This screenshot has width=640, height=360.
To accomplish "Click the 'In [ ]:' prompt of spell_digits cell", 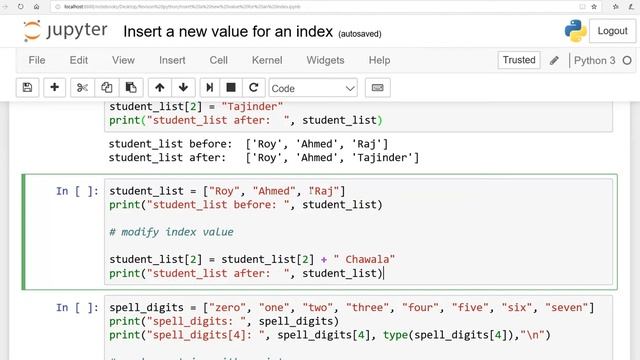I will [77, 307].
